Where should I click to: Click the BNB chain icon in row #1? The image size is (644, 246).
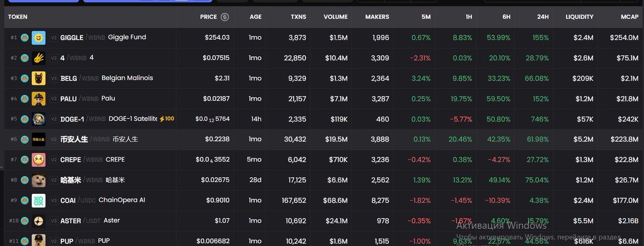[24, 38]
